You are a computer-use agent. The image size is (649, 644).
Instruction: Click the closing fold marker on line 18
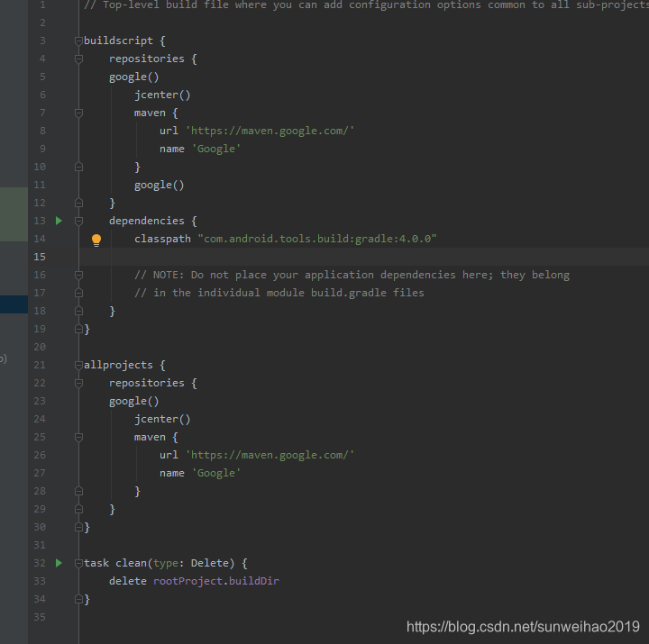coord(78,311)
